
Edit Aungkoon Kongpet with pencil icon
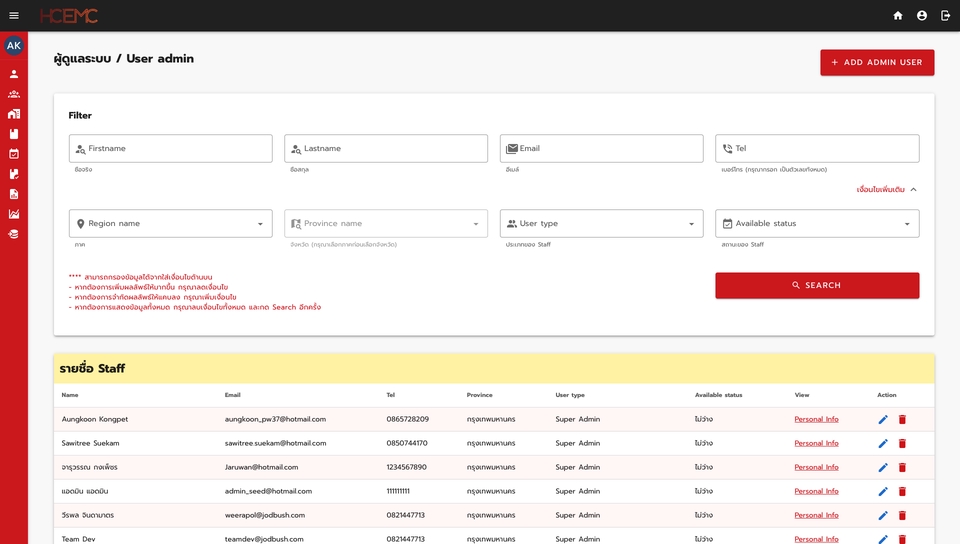[883, 419]
